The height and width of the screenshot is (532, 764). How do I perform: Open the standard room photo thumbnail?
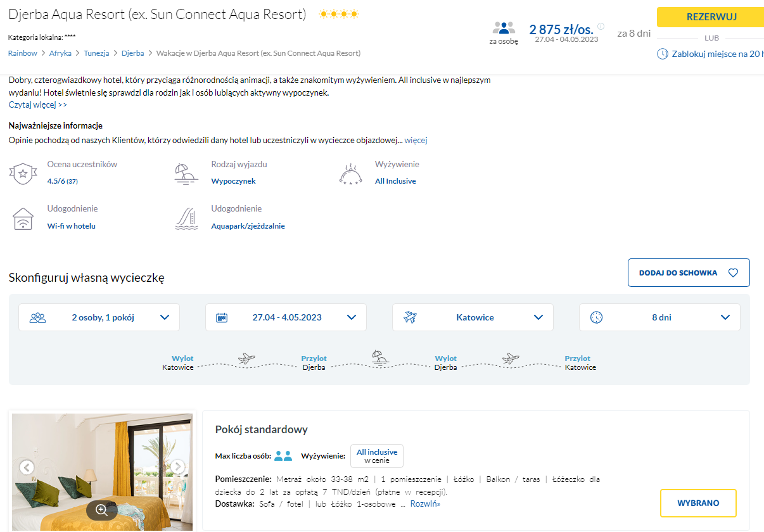tap(102, 472)
